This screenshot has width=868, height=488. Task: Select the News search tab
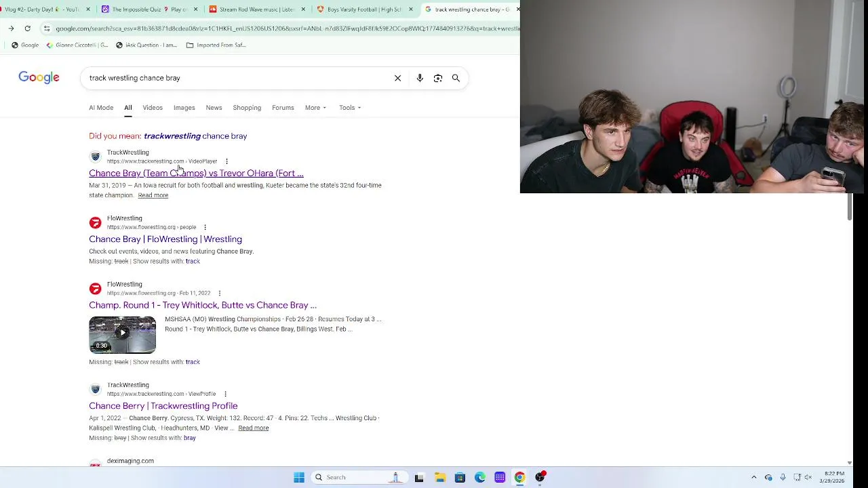tap(214, 108)
